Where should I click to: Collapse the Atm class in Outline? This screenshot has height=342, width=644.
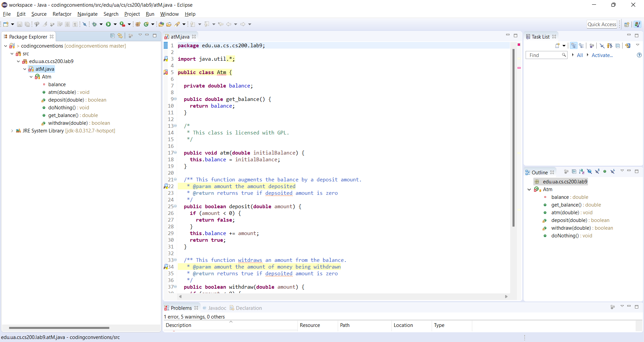529,189
